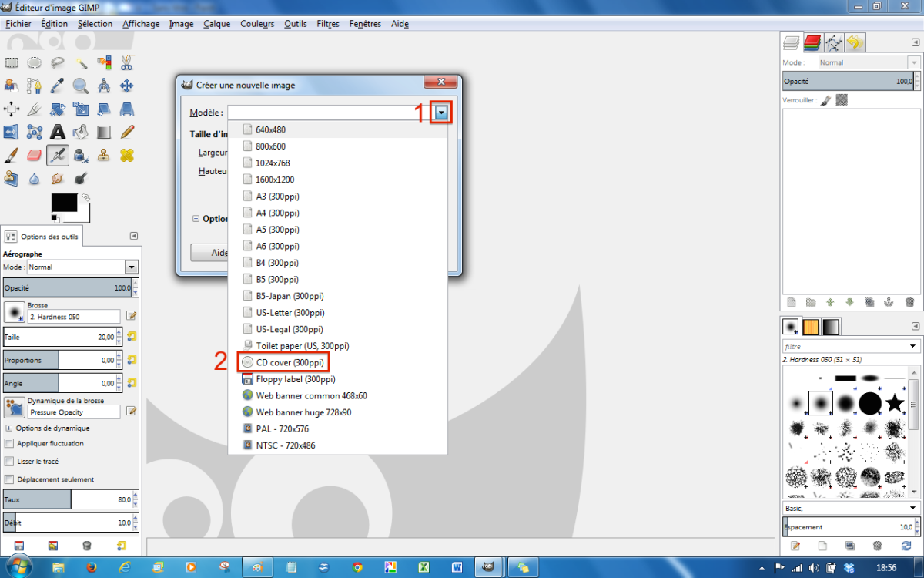Switch to the Patterns tab
The height and width of the screenshot is (578, 924).
tap(811, 326)
